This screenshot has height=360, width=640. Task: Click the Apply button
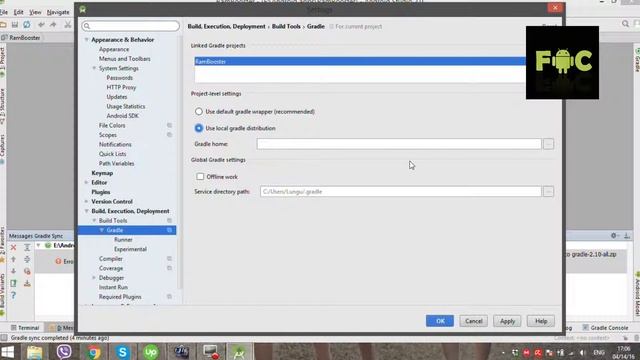point(507,321)
